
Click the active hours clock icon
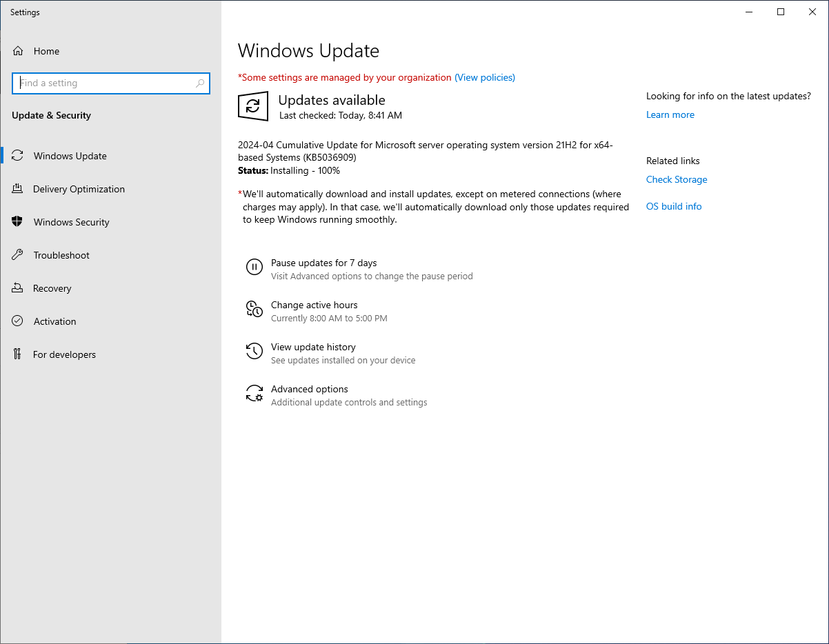click(x=254, y=309)
